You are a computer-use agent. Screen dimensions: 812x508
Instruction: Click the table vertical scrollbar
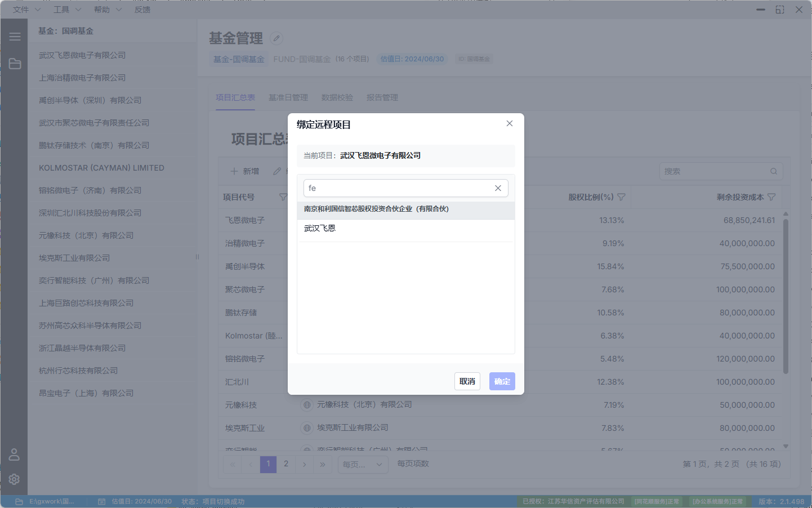click(x=786, y=296)
